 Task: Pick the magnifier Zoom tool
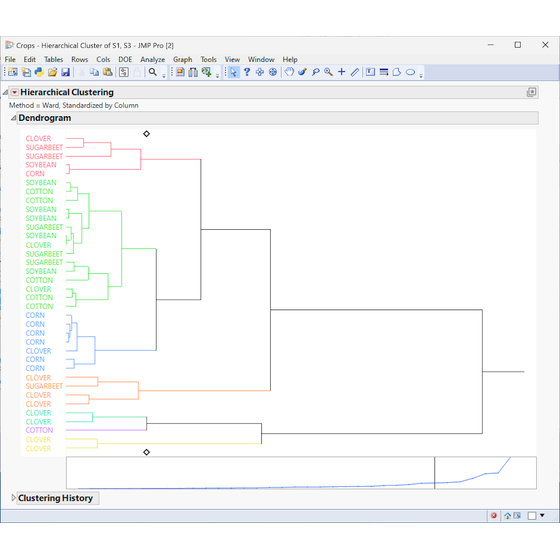329,72
